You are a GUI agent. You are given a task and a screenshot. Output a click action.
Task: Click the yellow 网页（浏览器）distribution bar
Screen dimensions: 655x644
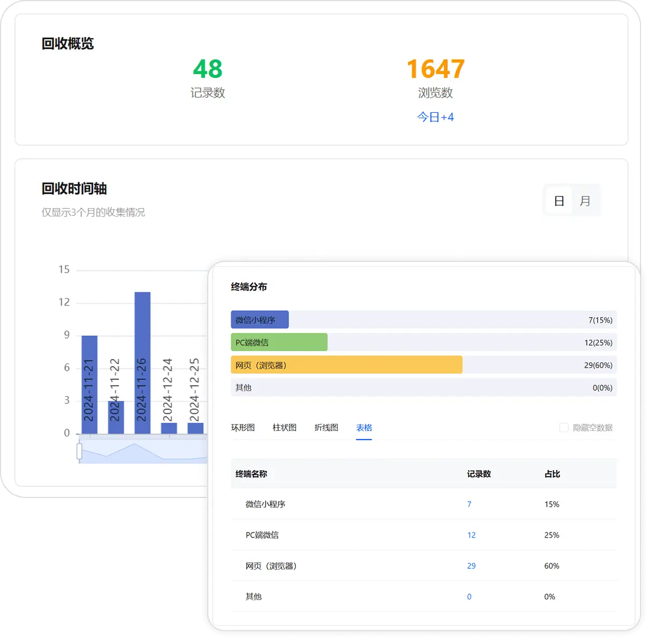(x=347, y=365)
